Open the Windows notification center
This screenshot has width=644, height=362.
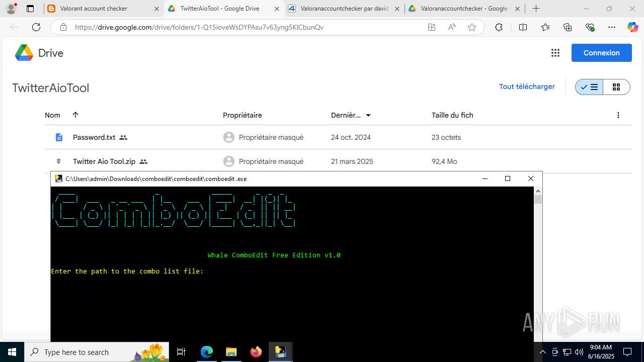[x=627, y=352]
